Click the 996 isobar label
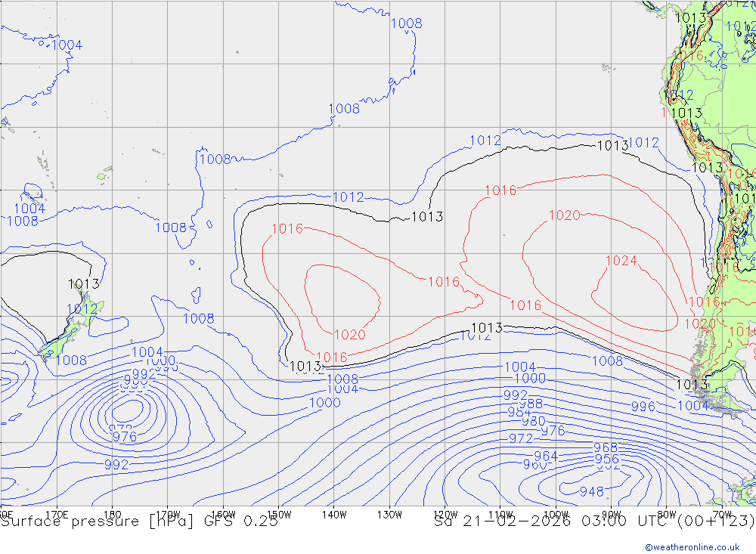 tap(643, 407)
